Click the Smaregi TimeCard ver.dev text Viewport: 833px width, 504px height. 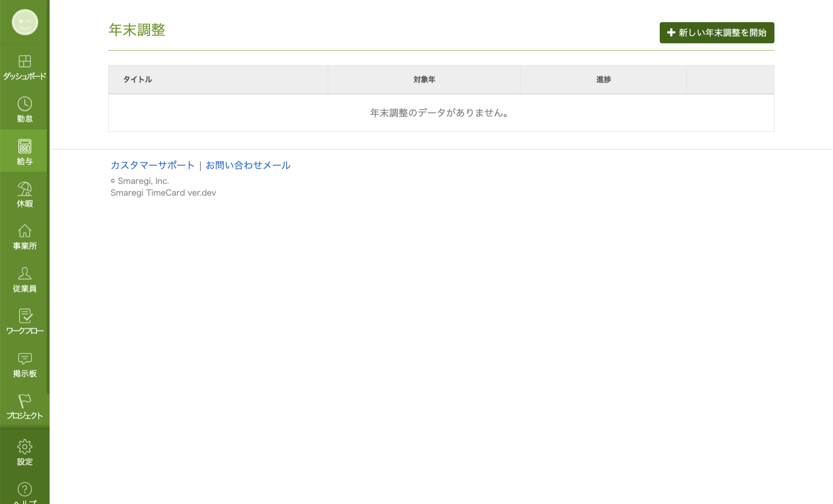(163, 193)
